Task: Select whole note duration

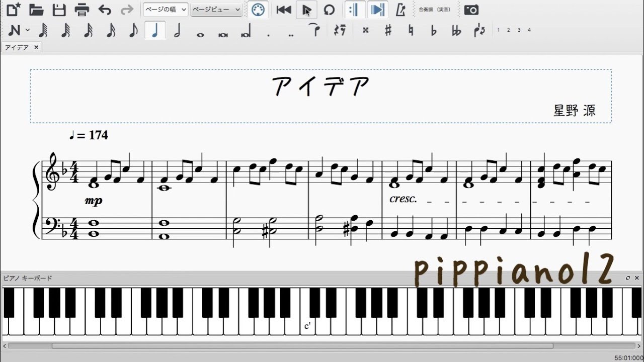Action: [x=200, y=34]
